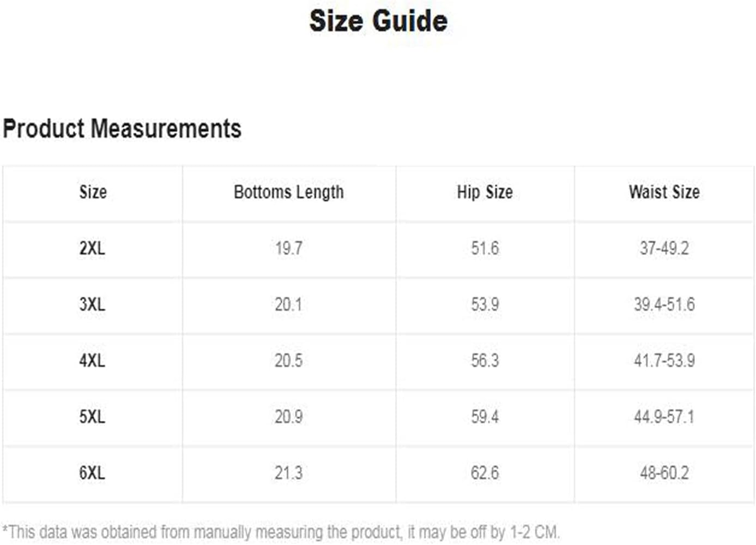Image resolution: width=756 pixels, height=545 pixels.
Task: Click the Hip Size column header
Action: 485,192
